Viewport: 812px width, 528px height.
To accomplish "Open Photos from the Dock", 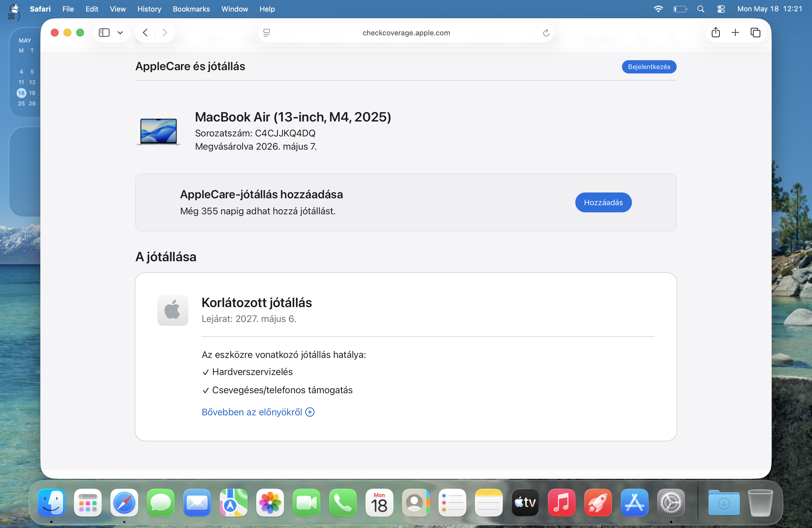I will point(270,503).
